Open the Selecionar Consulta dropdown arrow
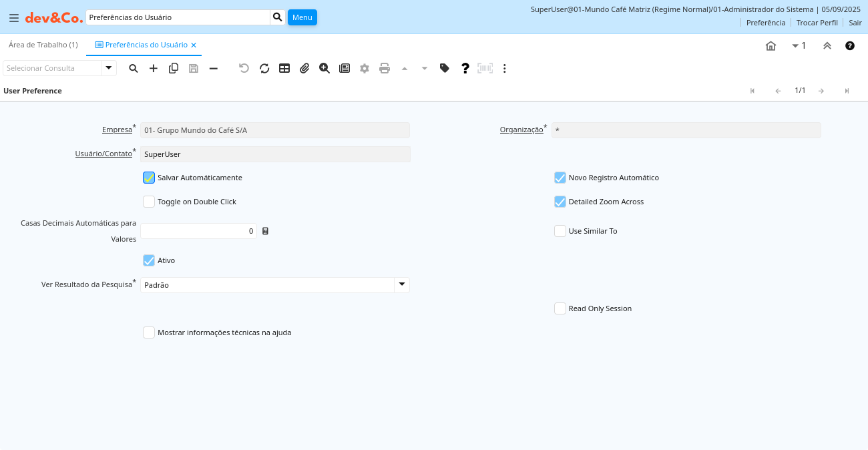The width and height of the screenshot is (868, 450). (109, 68)
